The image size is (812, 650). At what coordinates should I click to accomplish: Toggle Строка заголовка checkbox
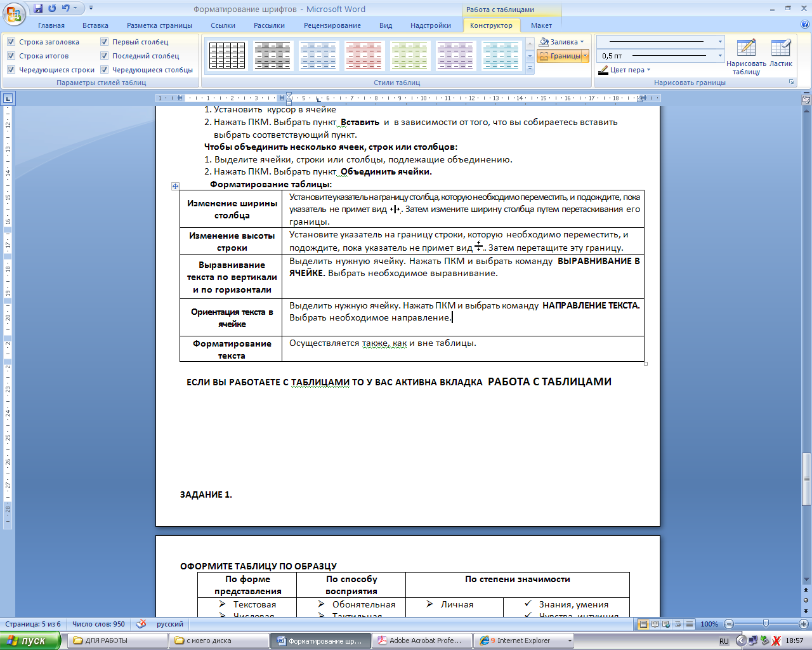11,42
